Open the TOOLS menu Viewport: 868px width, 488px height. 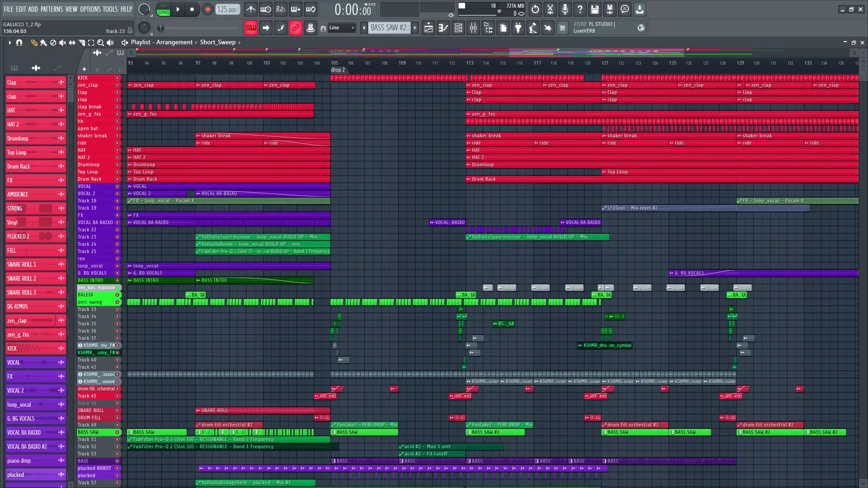click(110, 9)
